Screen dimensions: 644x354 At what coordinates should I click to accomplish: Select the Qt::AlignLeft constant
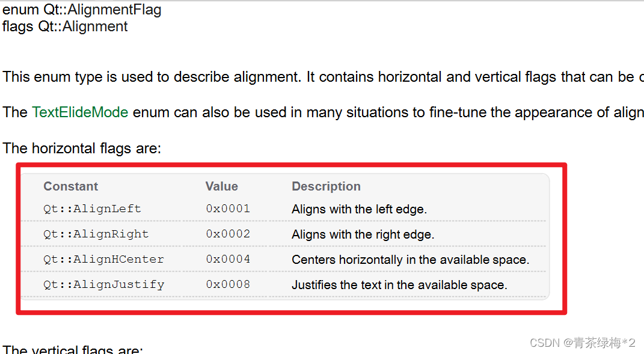(92, 209)
